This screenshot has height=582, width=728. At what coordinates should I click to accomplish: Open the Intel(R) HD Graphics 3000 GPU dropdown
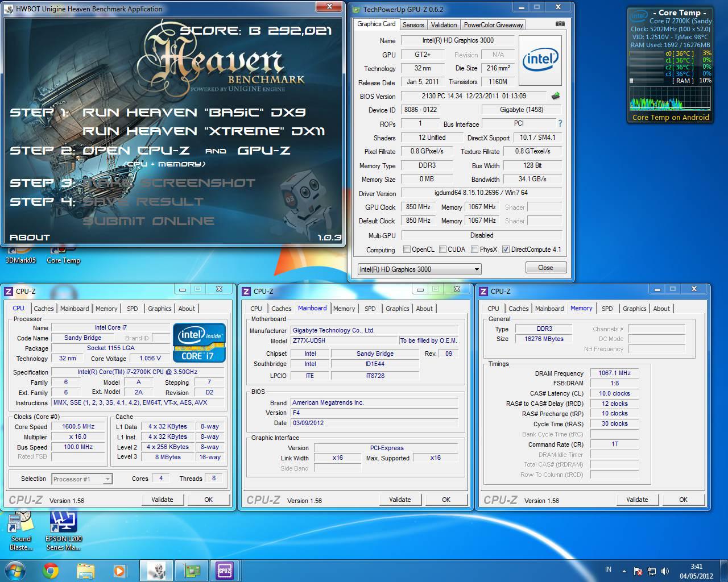(420, 269)
